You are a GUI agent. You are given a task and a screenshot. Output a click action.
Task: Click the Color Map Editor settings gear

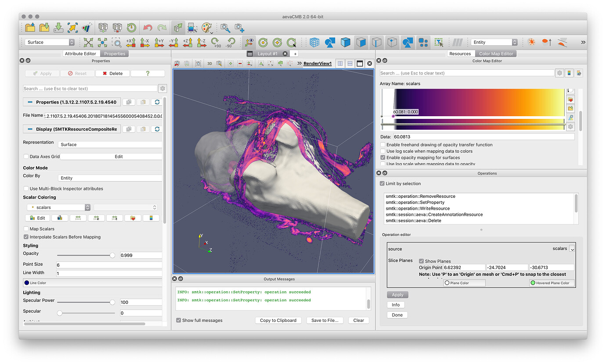pos(559,73)
